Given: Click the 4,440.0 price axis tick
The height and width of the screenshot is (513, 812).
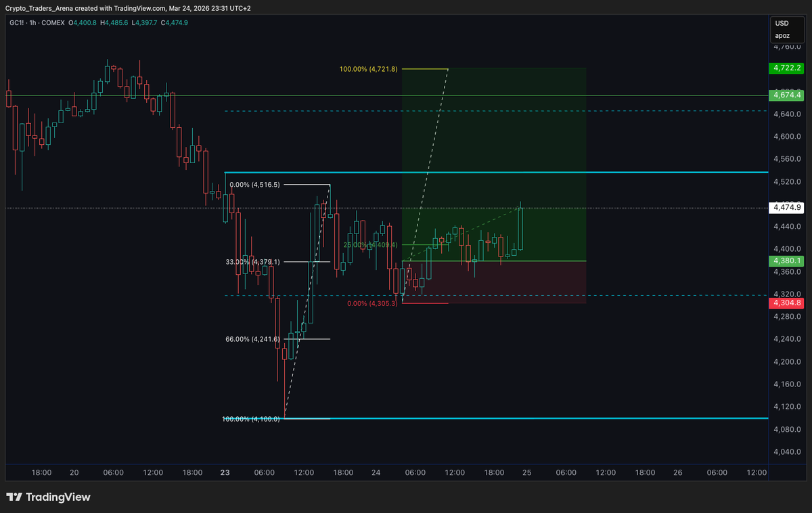Looking at the screenshot, I should click(788, 227).
